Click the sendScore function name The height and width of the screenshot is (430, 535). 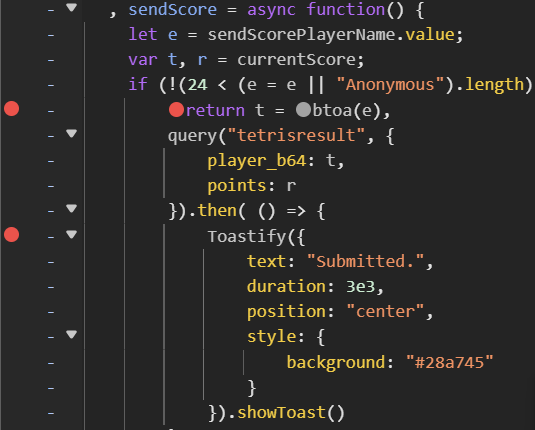click(173, 10)
